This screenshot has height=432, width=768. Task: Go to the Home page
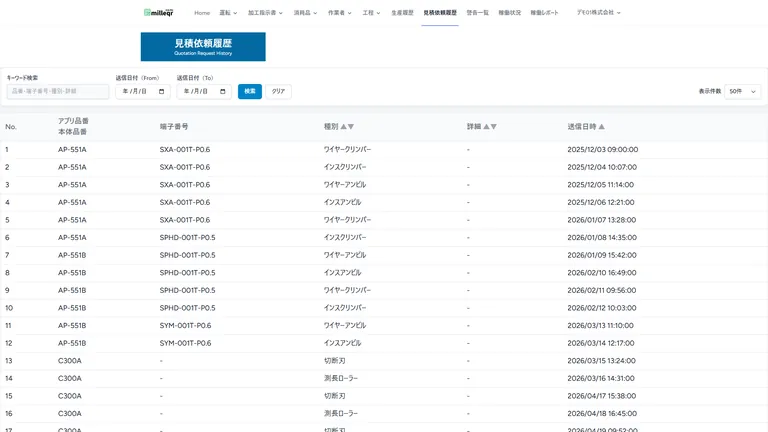[202, 13]
